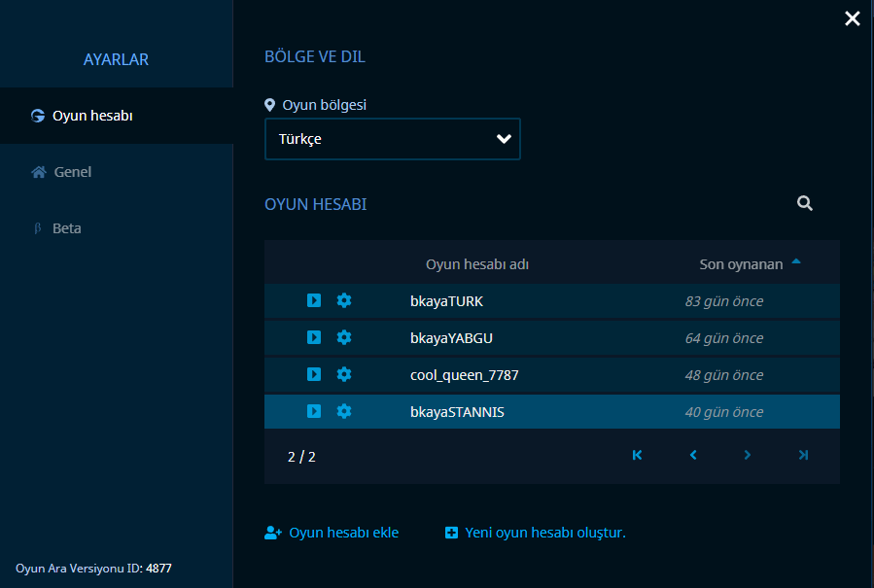Image resolution: width=874 pixels, height=588 pixels.
Task: Click play icon for bkayaSTANNIS account
Action: (314, 411)
